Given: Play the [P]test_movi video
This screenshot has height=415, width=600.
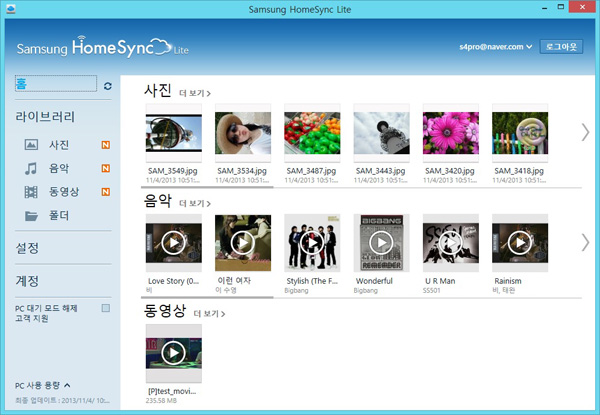Looking at the screenshot, I should (x=173, y=352).
